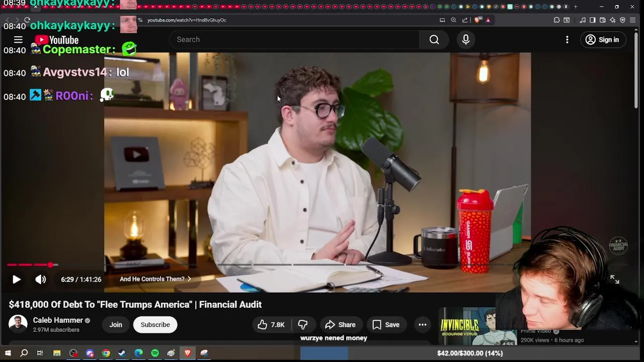Start voice search with microphone icon

[466, 40]
